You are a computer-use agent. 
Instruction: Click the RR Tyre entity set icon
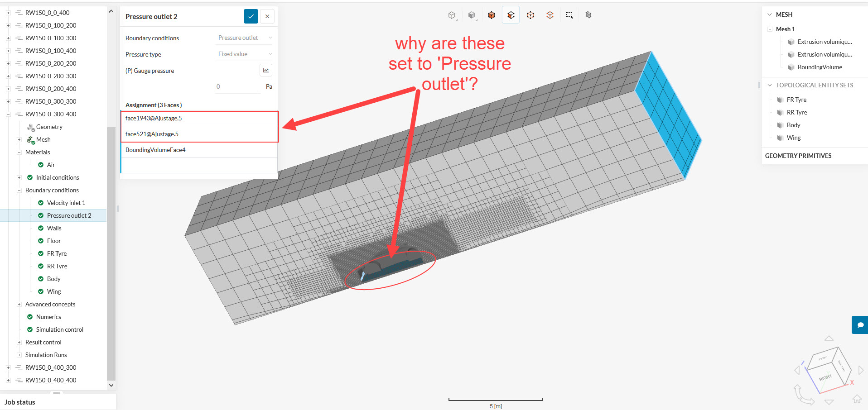(780, 113)
